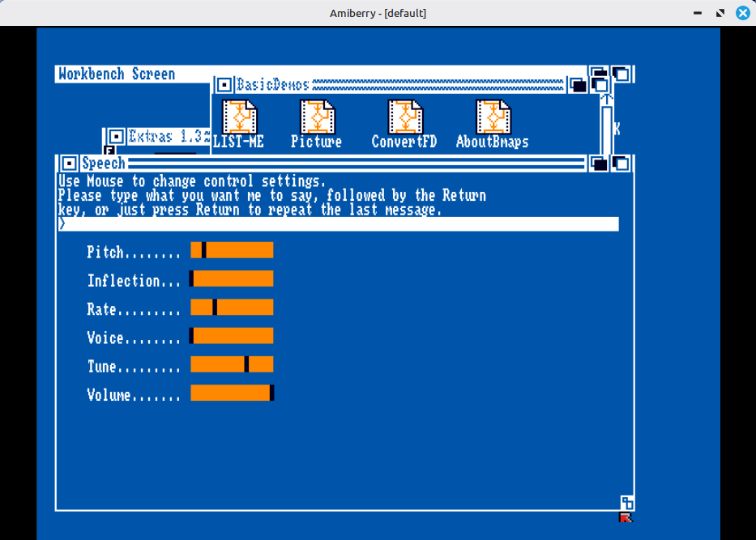
Task: Click the Voice slider bar
Action: click(232, 336)
